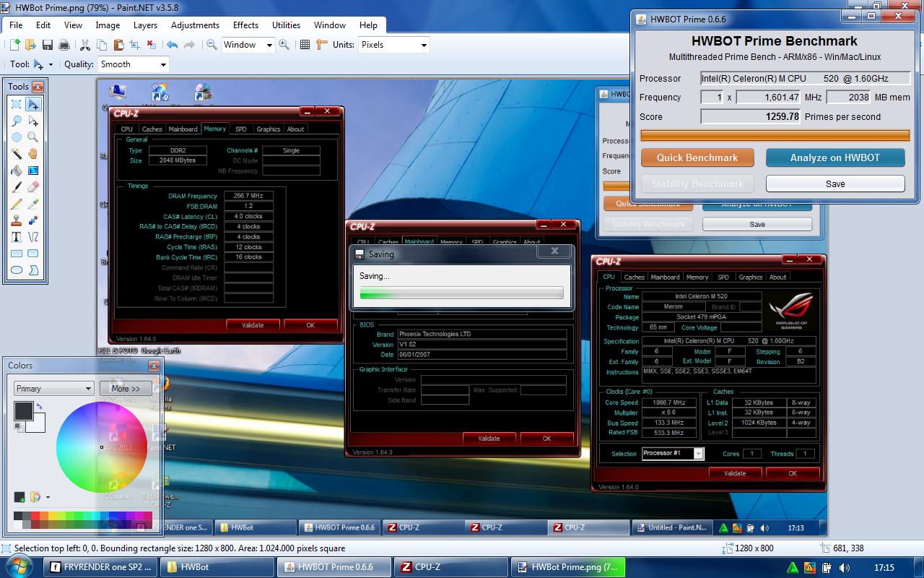Add current color to palette

click(19, 497)
